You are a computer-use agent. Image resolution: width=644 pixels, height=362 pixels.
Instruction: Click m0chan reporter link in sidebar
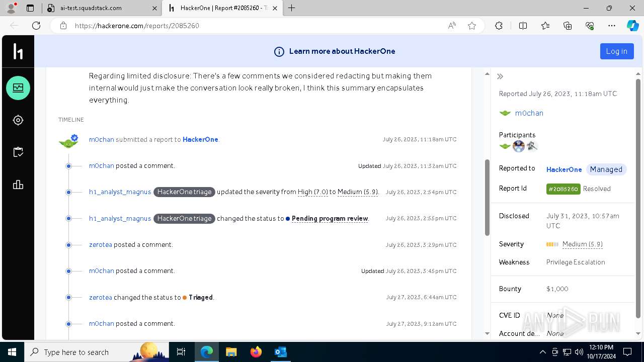(x=529, y=113)
